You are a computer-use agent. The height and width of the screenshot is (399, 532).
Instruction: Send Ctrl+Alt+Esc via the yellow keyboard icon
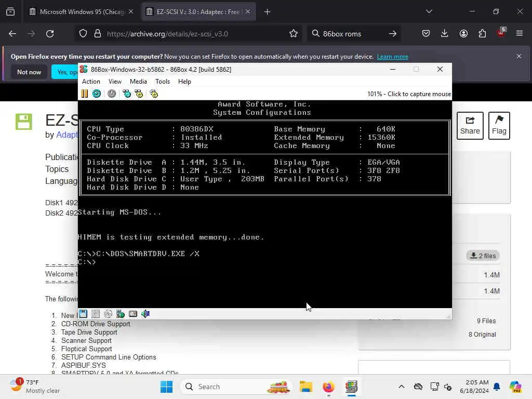pos(139,94)
